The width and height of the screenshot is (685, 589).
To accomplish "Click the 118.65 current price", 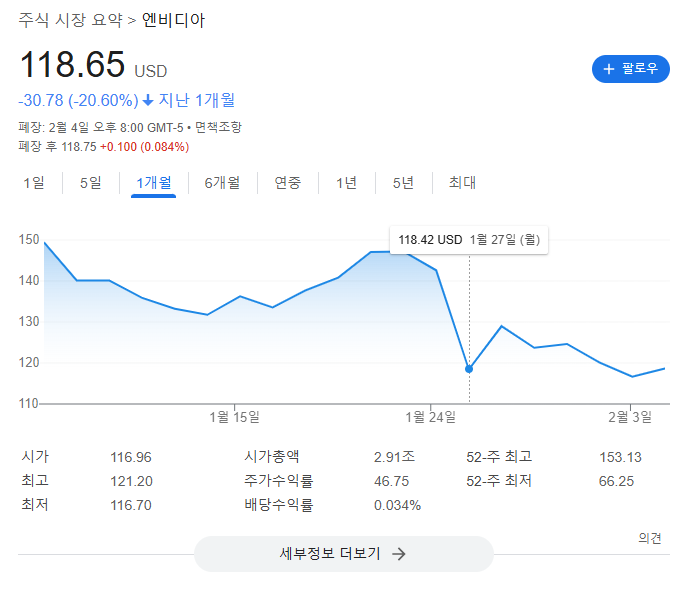I will coord(73,65).
